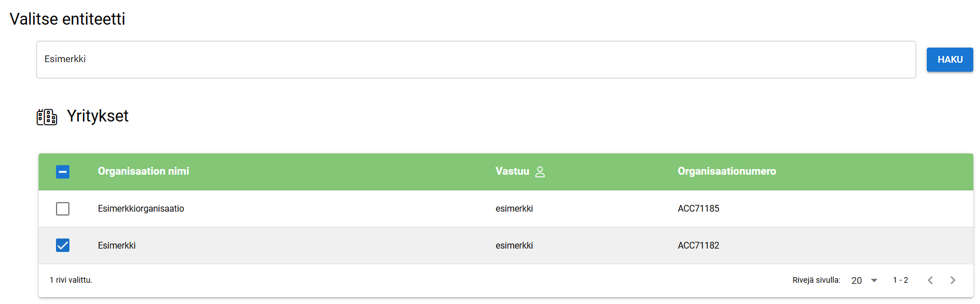Go to the next page arrow
980x304 pixels.
(953, 280)
